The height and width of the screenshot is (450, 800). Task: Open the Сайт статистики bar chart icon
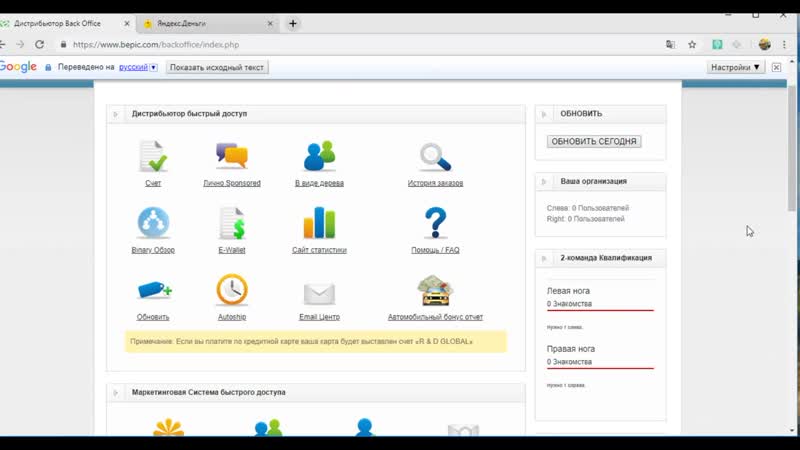(x=319, y=222)
